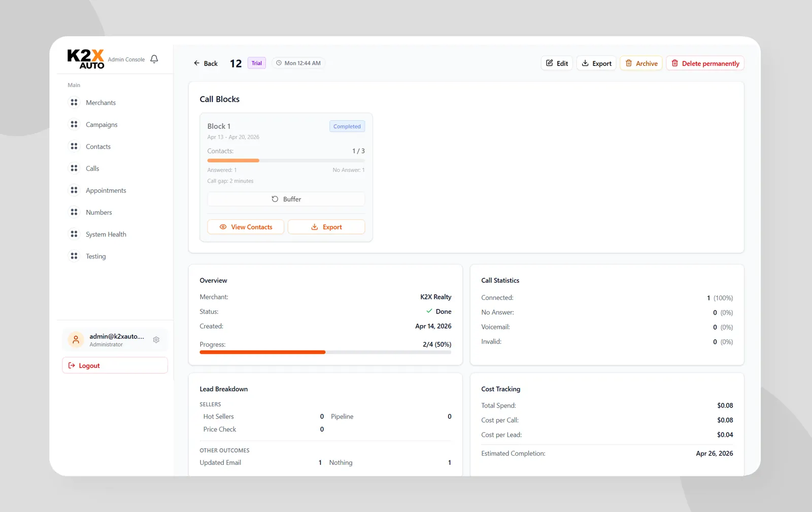Click Block 1 contacts progress bar
The height and width of the screenshot is (512, 812).
coord(286,160)
